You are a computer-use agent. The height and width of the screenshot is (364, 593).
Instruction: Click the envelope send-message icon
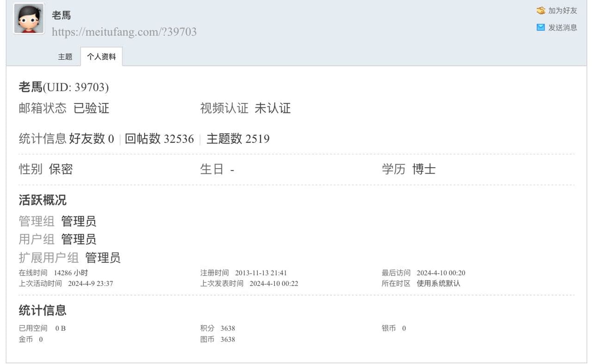tap(541, 27)
